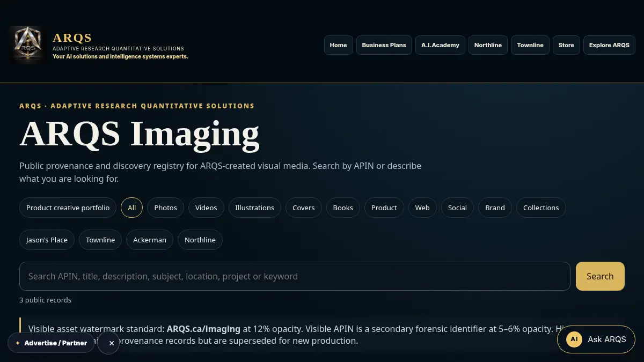The width and height of the screenshot is (644, 362).
Task: Click the AI avatar icon in Ask ARQS
Action: pos(574,339)
